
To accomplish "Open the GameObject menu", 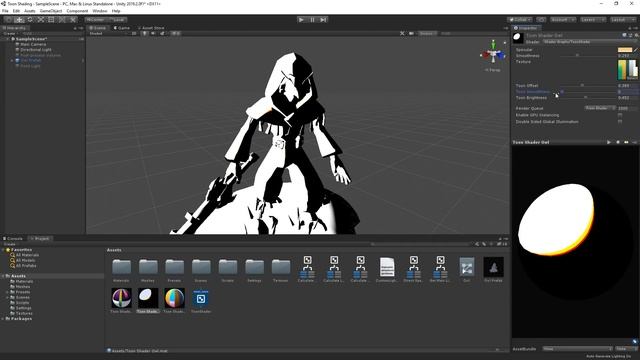I will tap(51, 11).
